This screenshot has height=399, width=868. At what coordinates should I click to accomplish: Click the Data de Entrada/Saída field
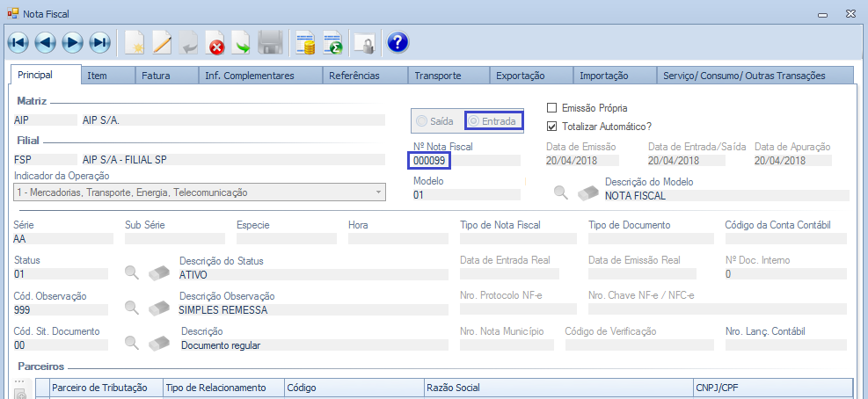[687, 161]
